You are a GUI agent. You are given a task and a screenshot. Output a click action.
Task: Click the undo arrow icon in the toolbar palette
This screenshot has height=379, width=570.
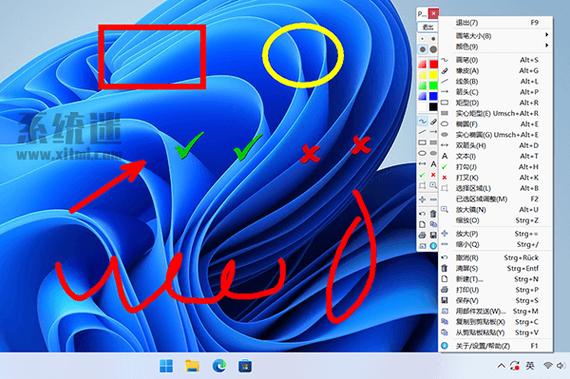[422, 214]
